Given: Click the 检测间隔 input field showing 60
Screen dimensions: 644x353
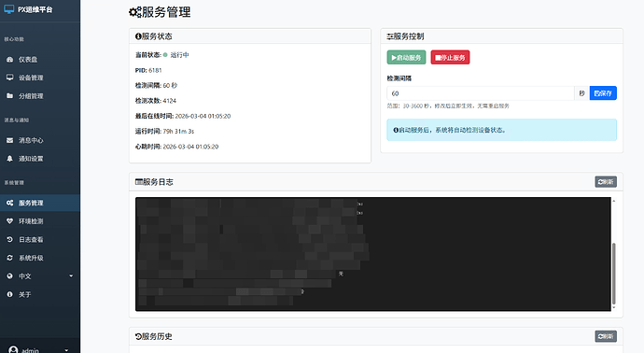Looking at the screenshot, I should [480, 93].
